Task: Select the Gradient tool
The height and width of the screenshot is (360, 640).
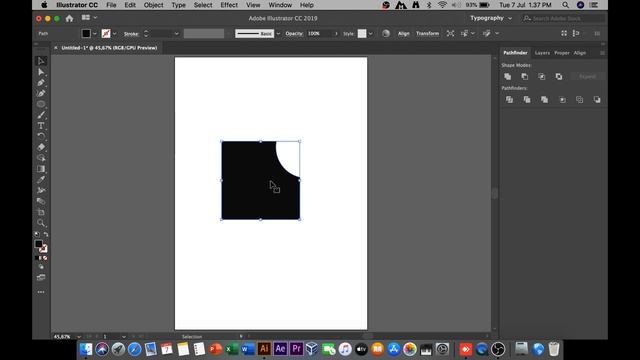Action: click(41, 169)
